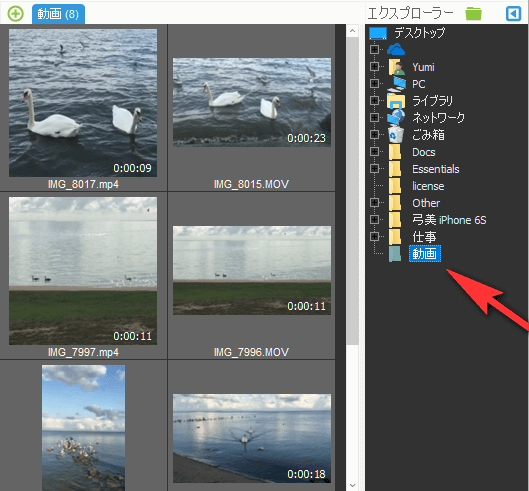Select the ライブラリ label in the tree
The height and width of the screenshot is (491, 529).
coord(432,101)
